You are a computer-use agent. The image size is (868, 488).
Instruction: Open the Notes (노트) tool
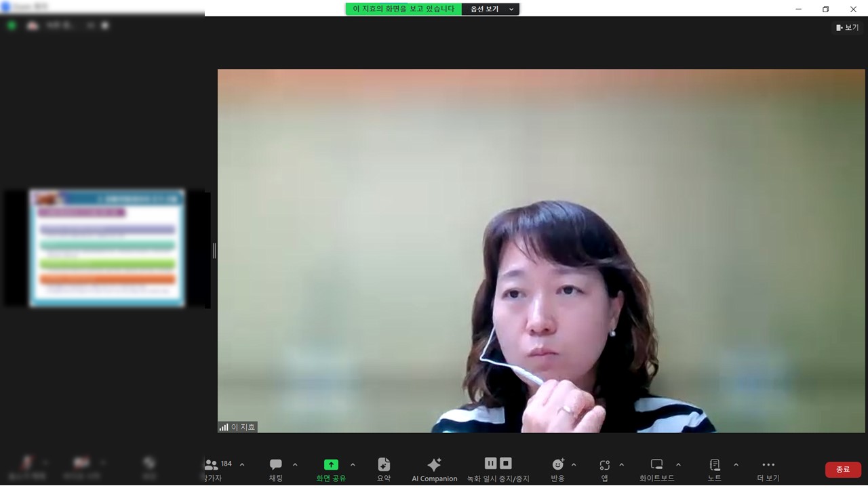pyautogui.click(x=715, y=470)
